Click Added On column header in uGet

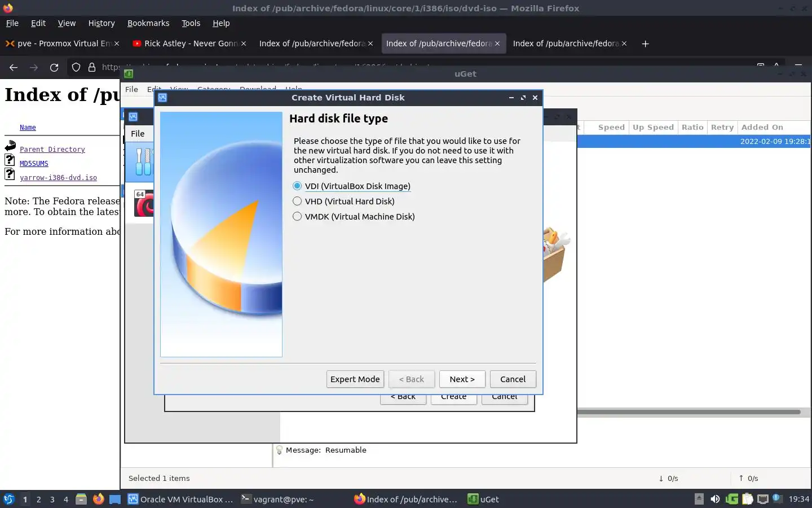coord(762,128)
